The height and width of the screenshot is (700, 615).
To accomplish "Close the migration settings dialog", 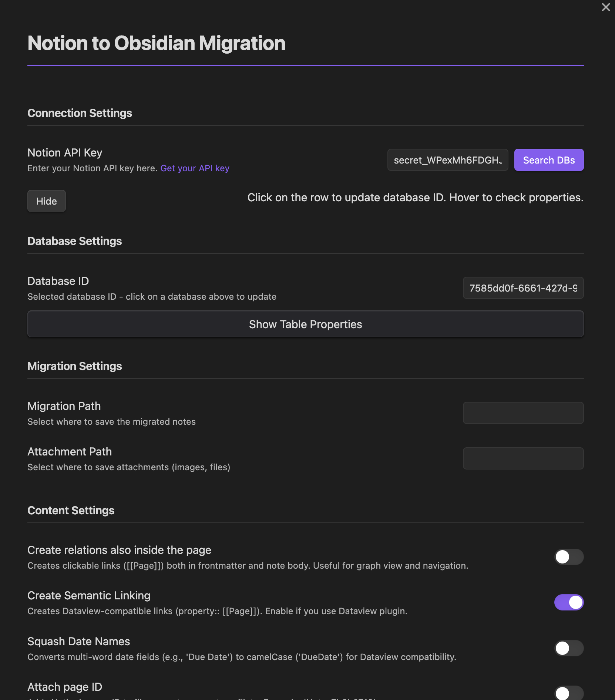I will pyautogui.click(x=606, y=7).
